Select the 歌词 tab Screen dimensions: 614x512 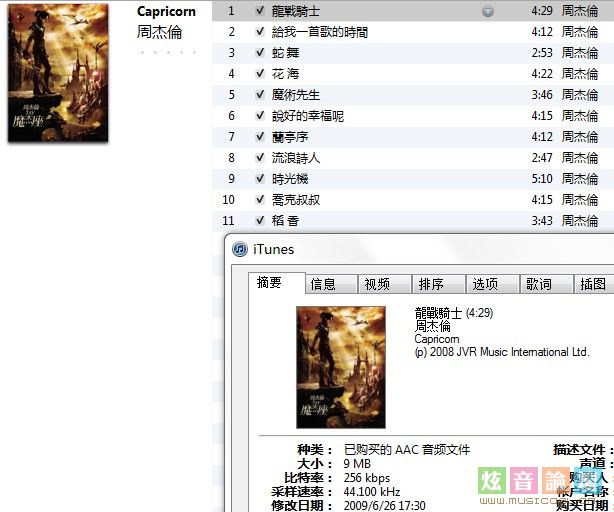(x=547, y=284)
